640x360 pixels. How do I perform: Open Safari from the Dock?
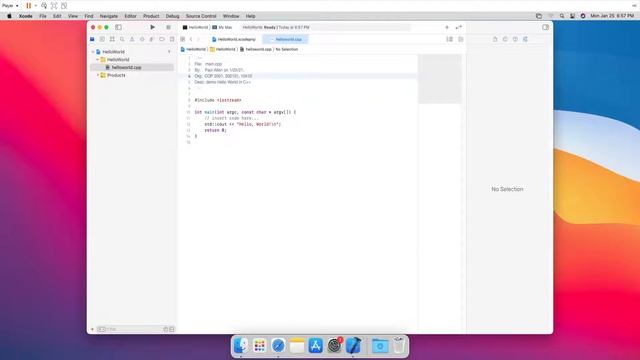pos(278,346)
